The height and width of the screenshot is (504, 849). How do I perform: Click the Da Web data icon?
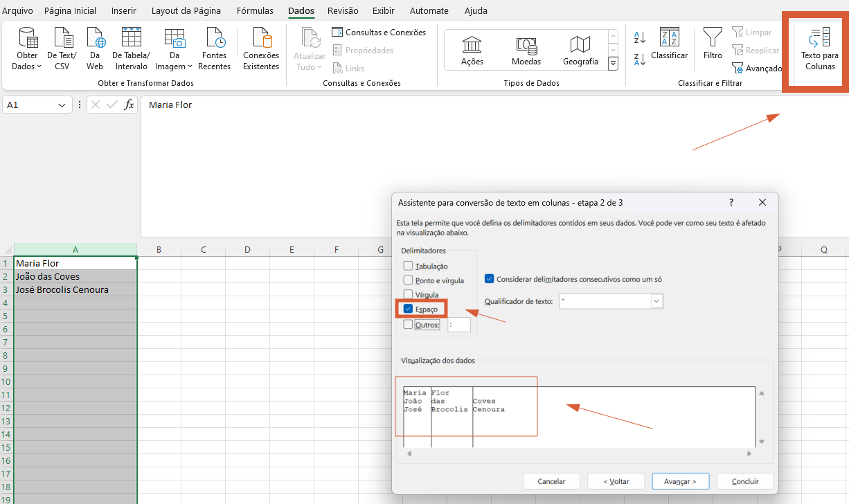click(95, 49)
